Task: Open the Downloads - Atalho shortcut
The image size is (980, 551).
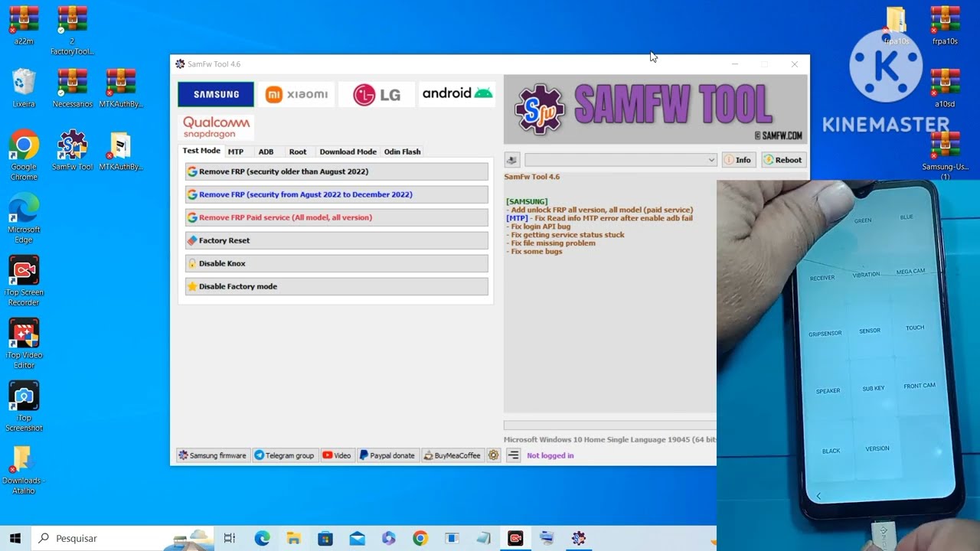Action: tap(24, 470)
